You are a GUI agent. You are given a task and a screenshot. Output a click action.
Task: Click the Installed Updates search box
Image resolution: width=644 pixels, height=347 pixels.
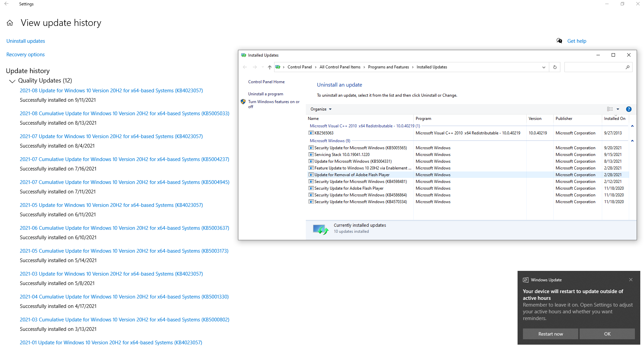pyautogui.click(x=597, y=67)
